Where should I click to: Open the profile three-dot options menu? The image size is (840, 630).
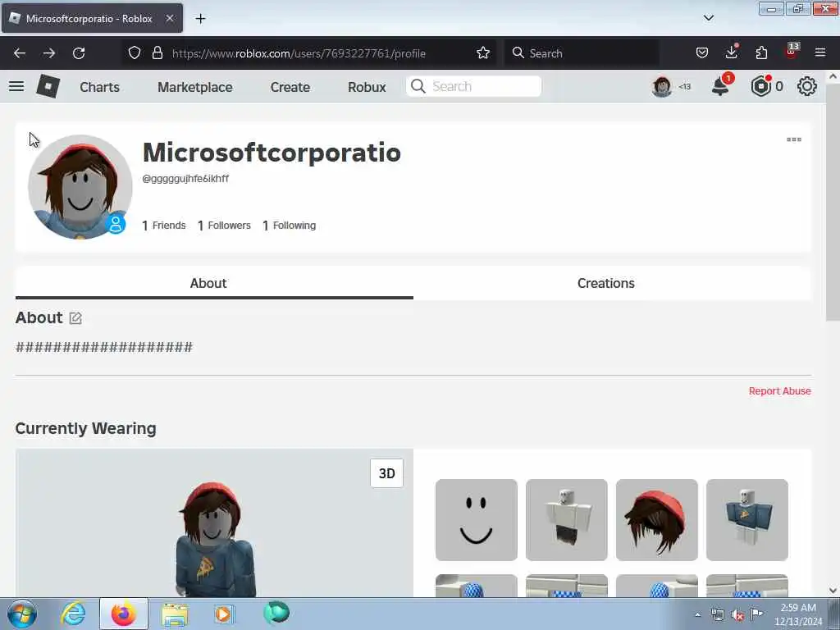click(x=794, y=139)
